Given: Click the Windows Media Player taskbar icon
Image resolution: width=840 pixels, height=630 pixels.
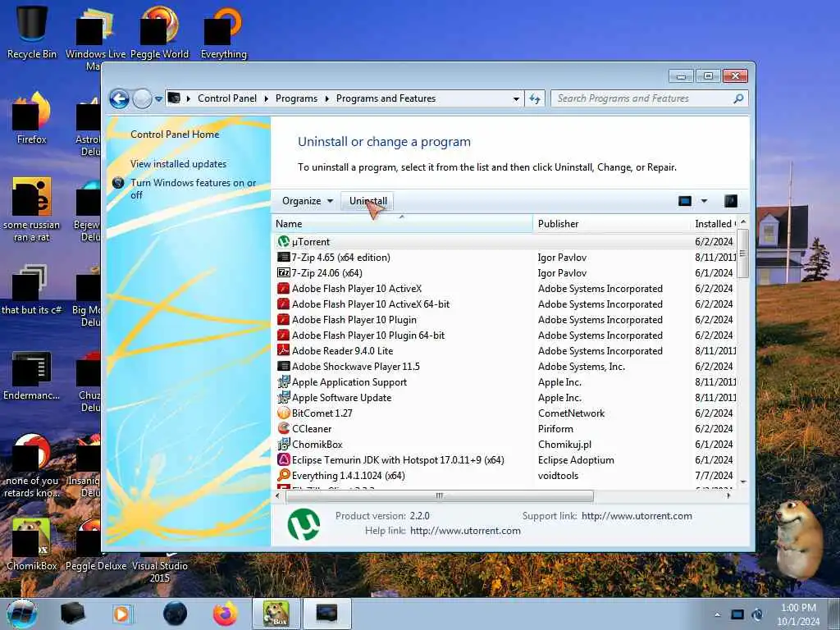Looking at the screenshot, I should pos(122,614).
